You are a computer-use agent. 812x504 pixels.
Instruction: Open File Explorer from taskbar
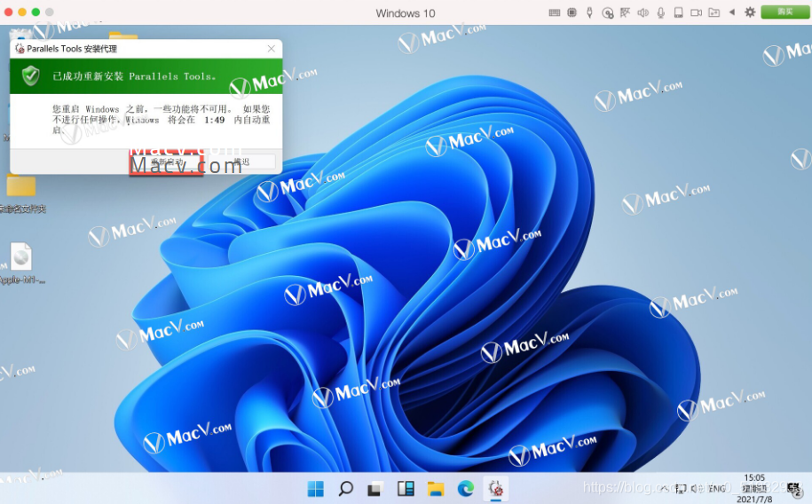click(x=436, y=488)
